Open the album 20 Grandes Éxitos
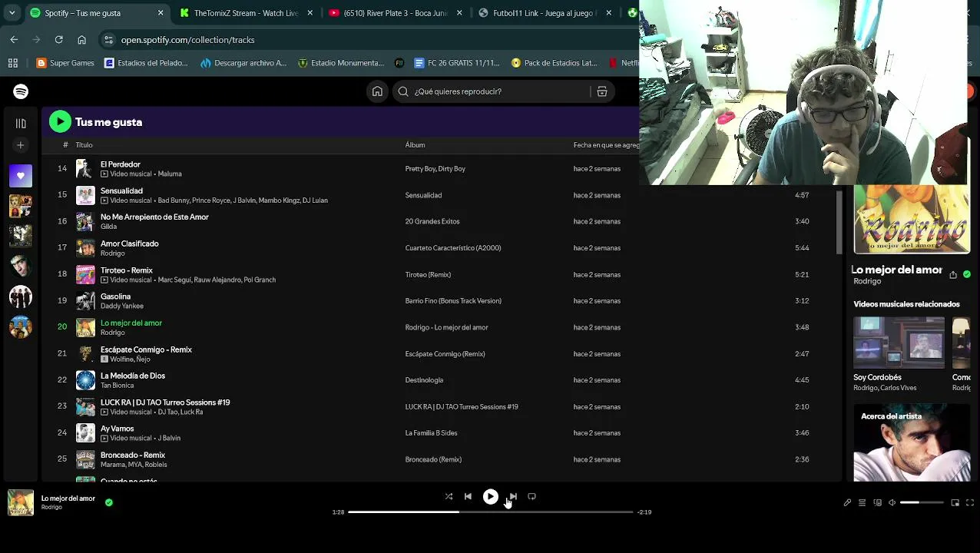Screen dimensions: 980x553 (432, 222)
